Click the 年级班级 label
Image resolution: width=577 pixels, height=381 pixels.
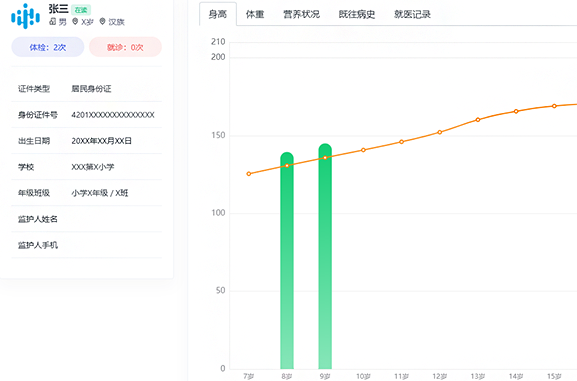[x=34, y=193]
